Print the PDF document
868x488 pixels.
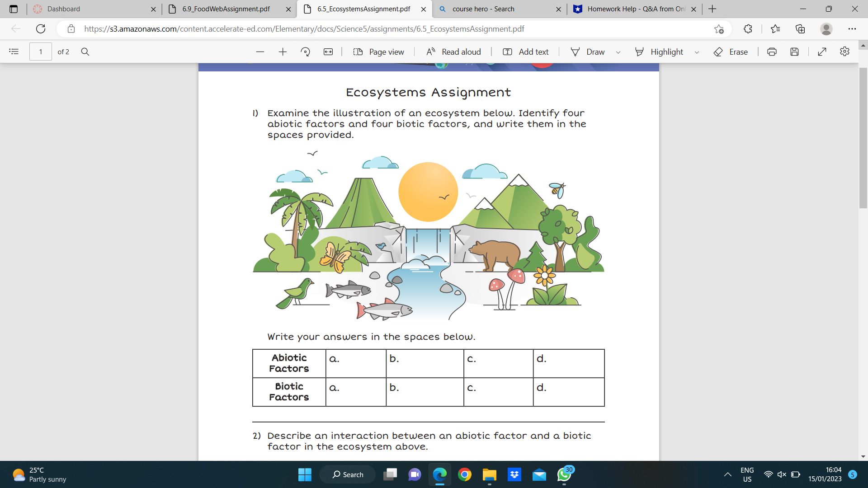(x=772, y=52)
